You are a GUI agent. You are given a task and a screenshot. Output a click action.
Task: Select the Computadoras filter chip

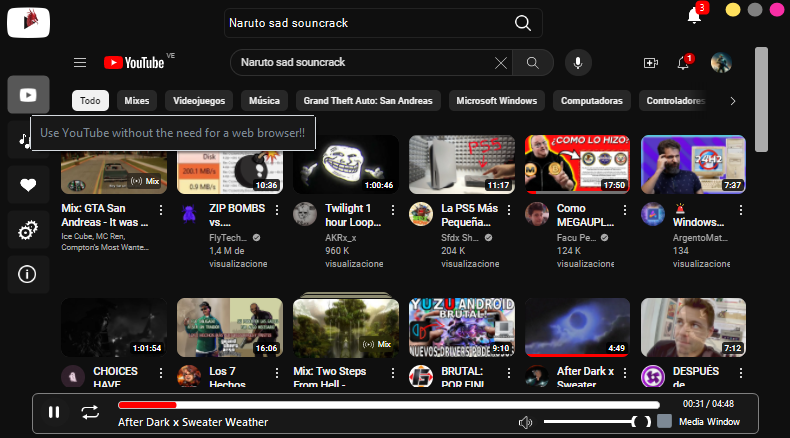591,101
